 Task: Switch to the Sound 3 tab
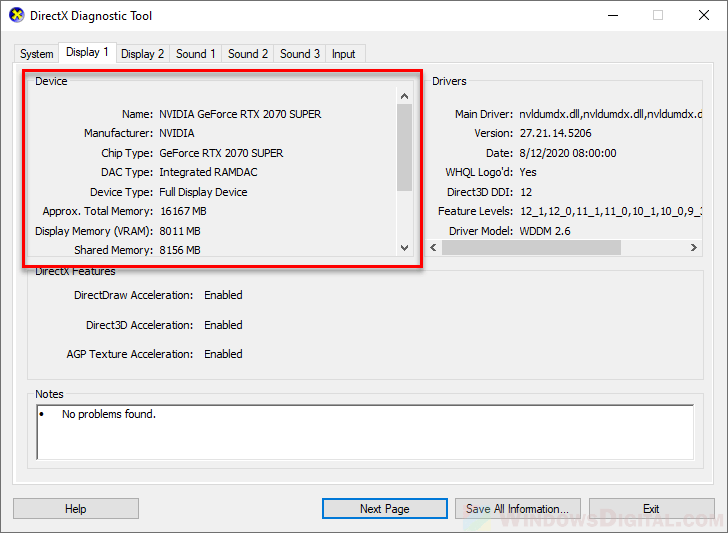pyautogui.click(x=300, y=54)
